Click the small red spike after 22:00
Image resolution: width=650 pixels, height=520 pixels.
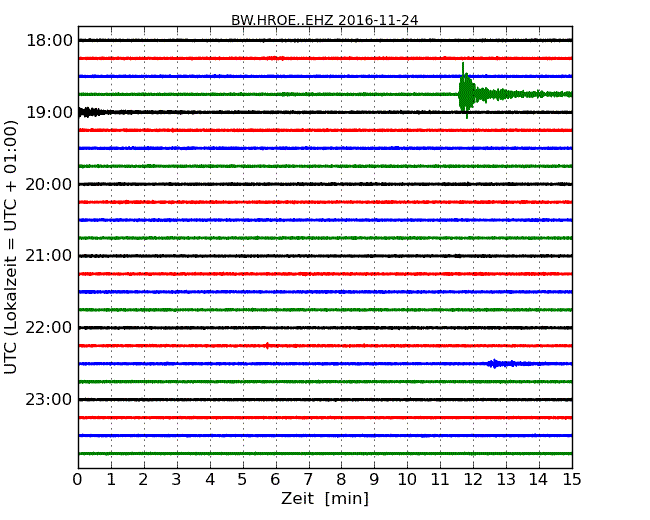coord(267,345)
